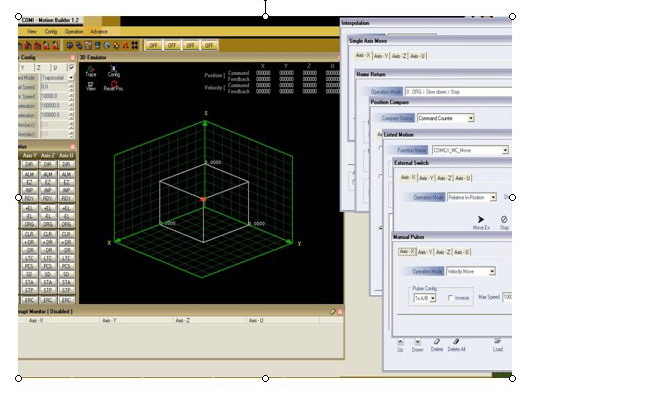This screenshot has height=405, width=666.
Task: Click the Trace icon in 3D Emulator
Action: coord(91,70)
